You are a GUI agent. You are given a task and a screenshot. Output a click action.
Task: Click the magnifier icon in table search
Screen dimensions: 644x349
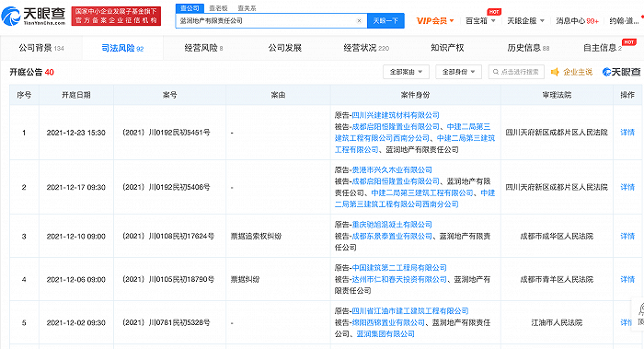click(x=496, y=72)
